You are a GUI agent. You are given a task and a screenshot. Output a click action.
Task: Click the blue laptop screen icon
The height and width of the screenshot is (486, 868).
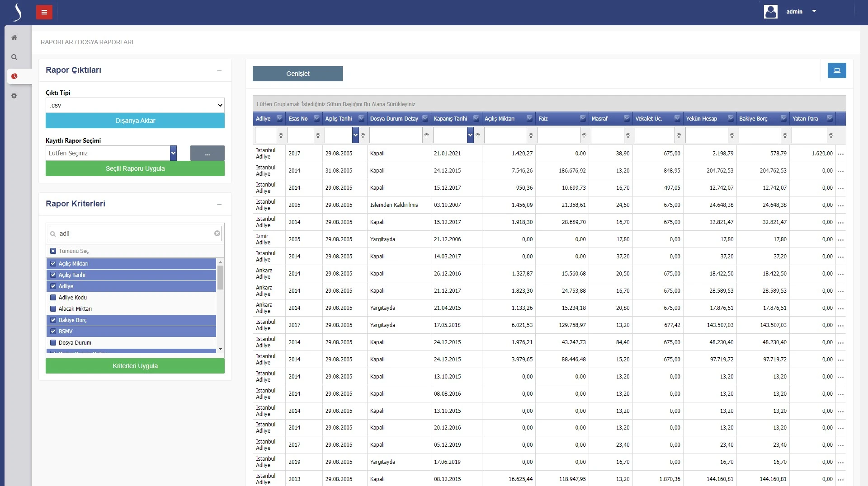(837, 70)
